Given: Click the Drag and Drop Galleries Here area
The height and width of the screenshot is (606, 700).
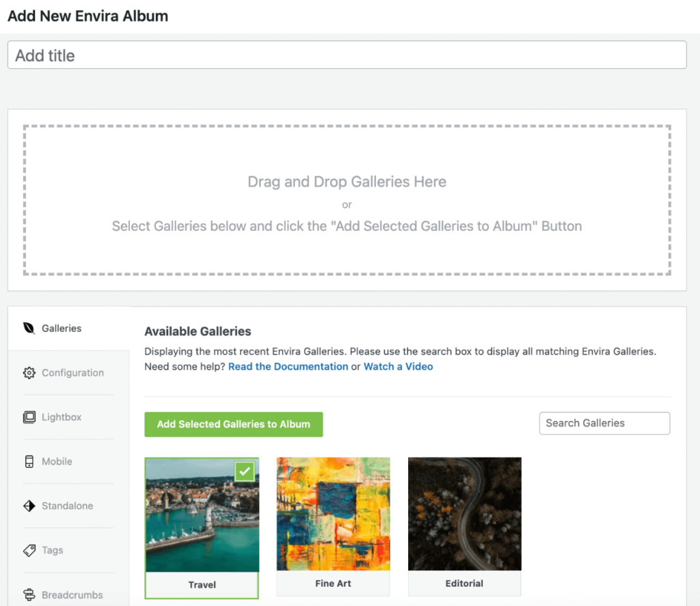Looking at the screenshot, I should [347, 200].
